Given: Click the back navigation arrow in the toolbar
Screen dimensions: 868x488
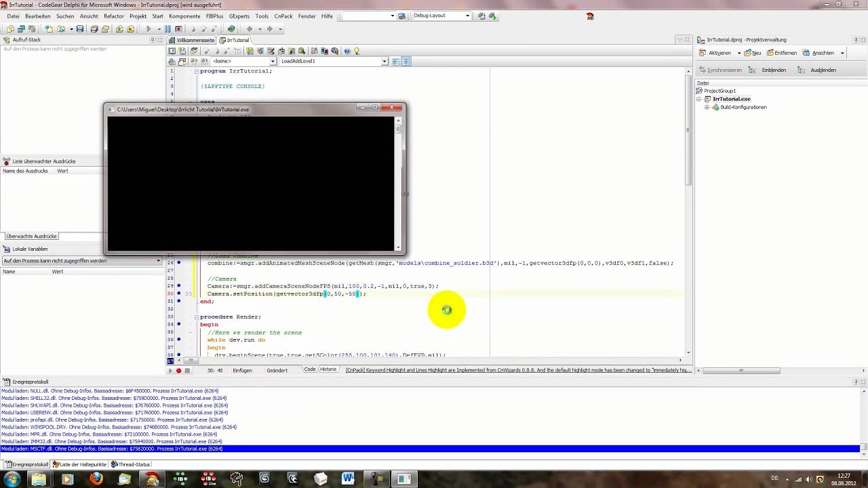Looking at the screenshot, I should [250, 29].
